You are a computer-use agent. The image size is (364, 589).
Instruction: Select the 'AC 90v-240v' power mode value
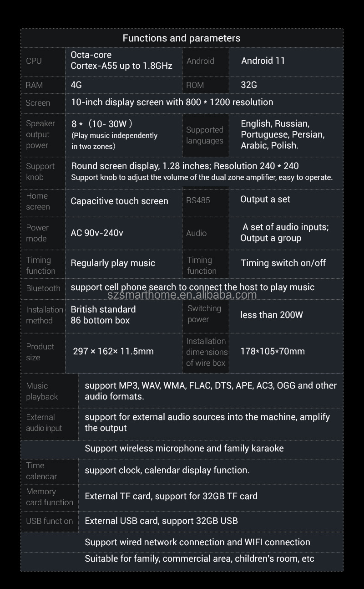click(97, 233)
